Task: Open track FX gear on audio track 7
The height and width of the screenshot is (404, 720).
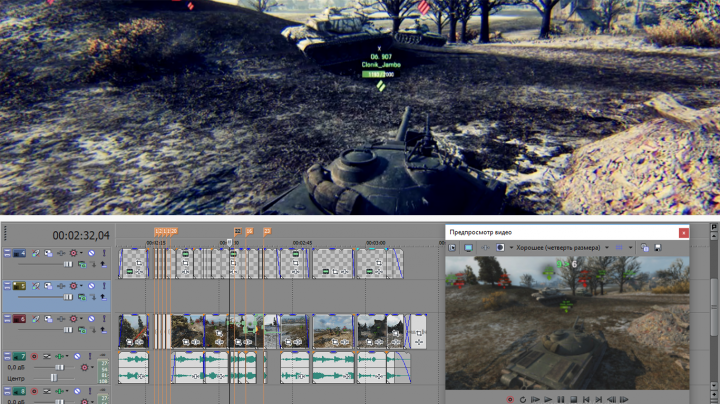Action: (84, 367)
